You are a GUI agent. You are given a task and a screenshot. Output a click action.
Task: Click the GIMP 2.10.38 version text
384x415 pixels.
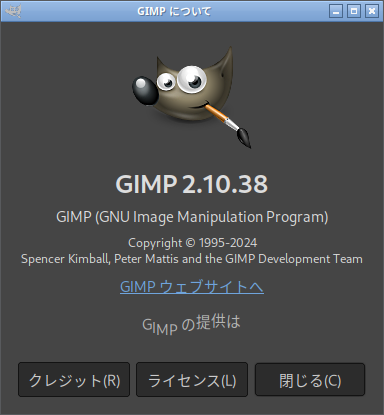192,184
